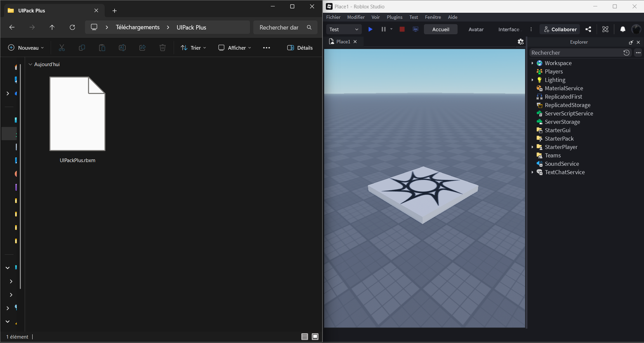Open the Test mode dropdown
The image size is (644, 343).
coord(344,29)
